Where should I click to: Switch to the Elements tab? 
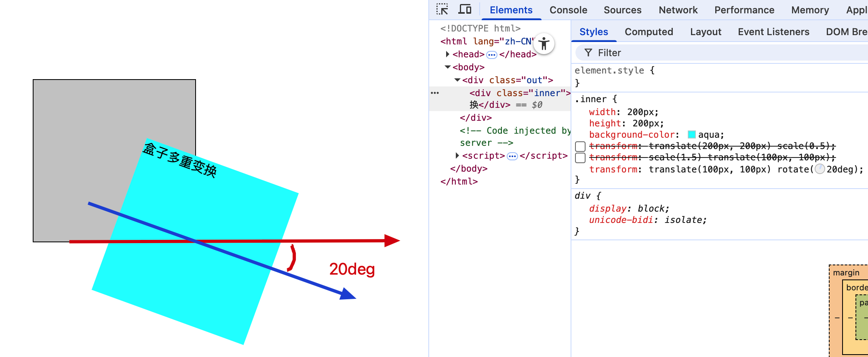pos(511,10)
